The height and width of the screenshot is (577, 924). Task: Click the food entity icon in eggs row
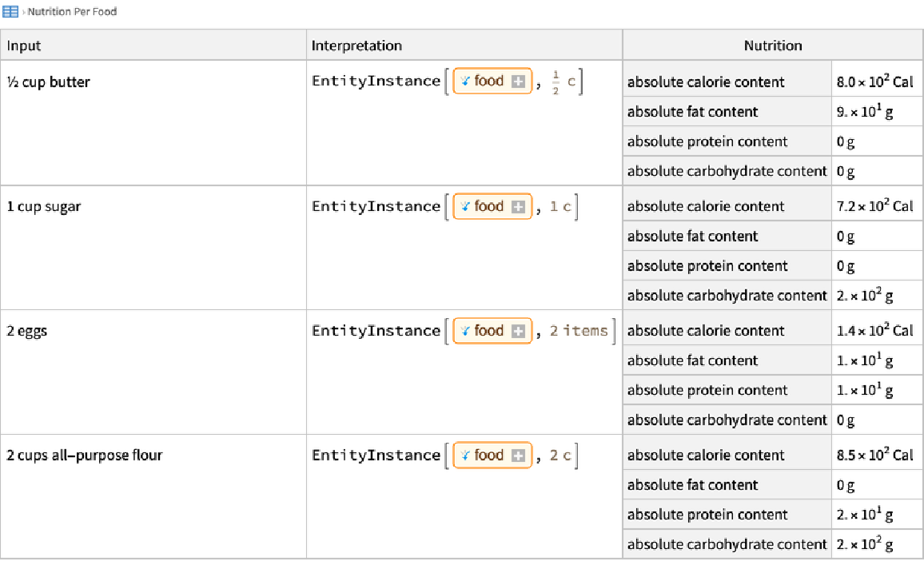(x=465, y=331)
